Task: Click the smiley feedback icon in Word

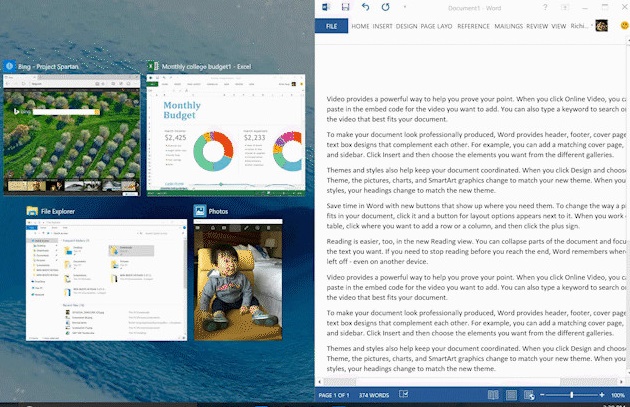Action: click(x=624, y=25)
